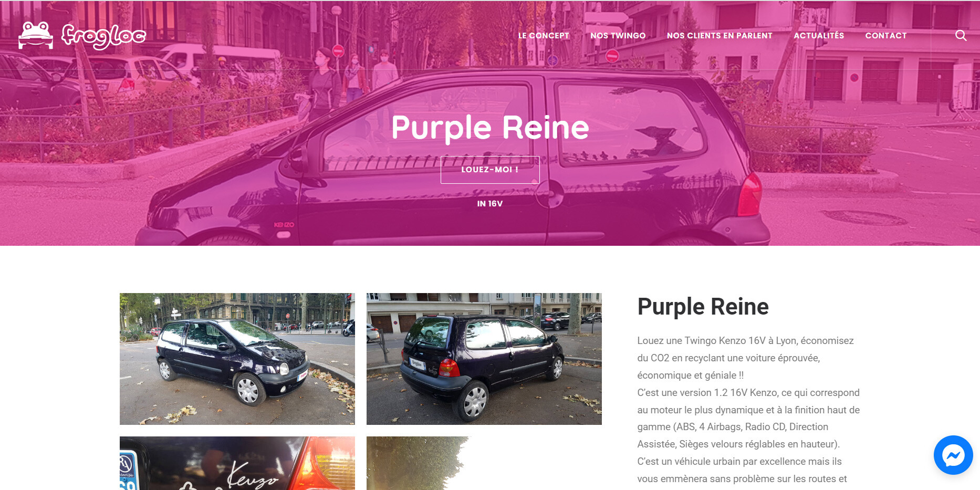Open Nos Twingo menu item

[618, 36]
